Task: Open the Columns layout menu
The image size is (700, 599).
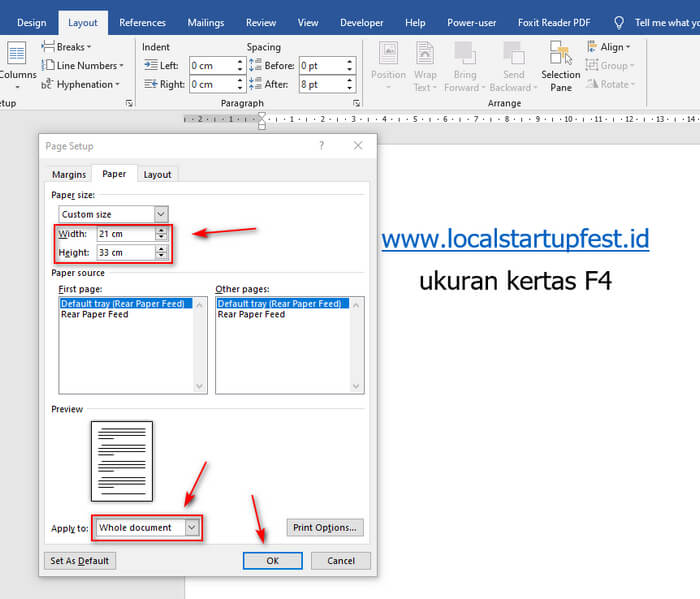Action: tap(17, 65)
